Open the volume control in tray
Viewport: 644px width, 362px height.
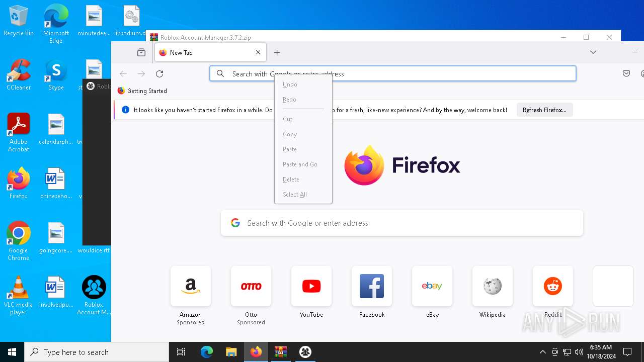pyautogui.click(x=579, y=352)
